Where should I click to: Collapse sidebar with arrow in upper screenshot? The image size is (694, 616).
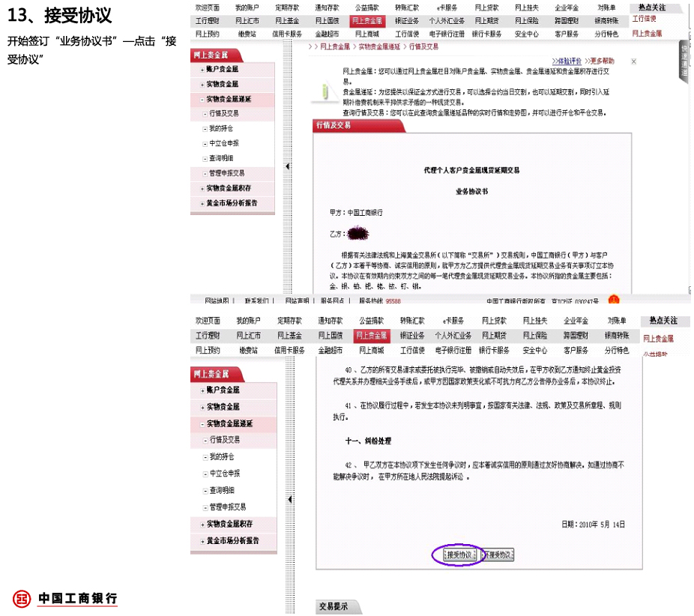(288, 166)
